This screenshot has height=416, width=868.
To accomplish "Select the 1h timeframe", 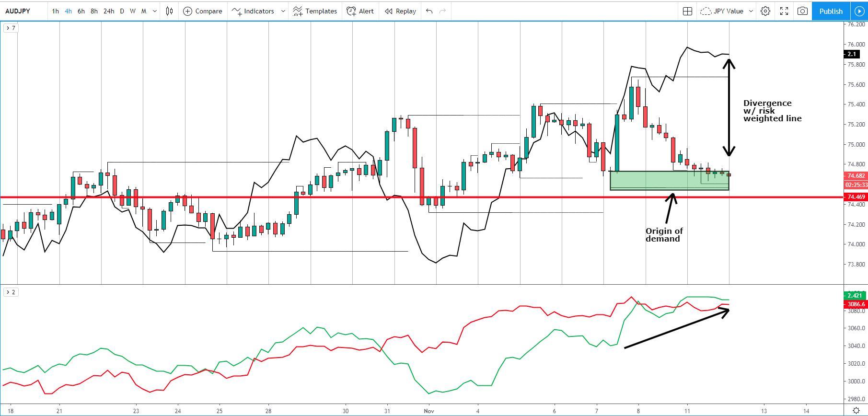I will click(56, 11).
